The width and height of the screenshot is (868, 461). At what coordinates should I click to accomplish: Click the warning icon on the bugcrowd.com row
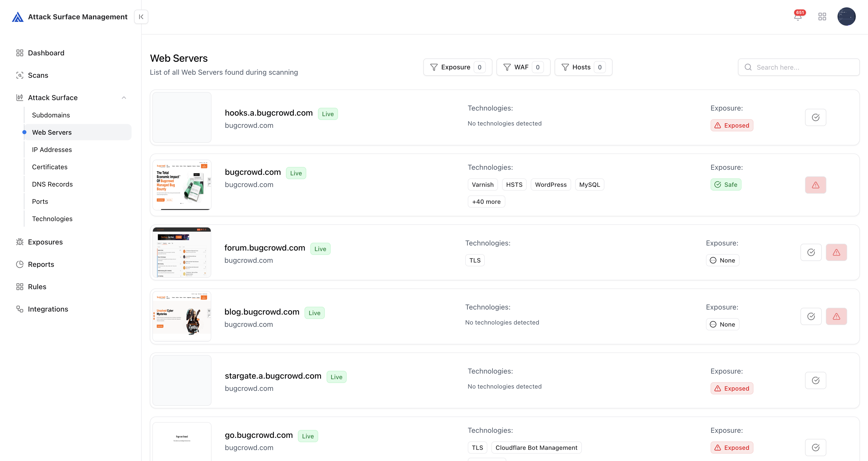point(815,185)
